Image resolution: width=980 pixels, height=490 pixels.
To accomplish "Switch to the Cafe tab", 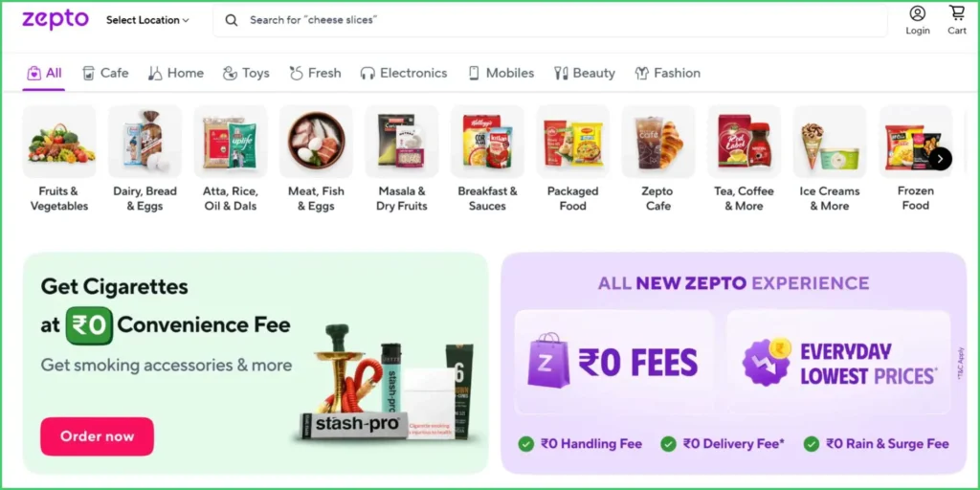I will (105, 73).
